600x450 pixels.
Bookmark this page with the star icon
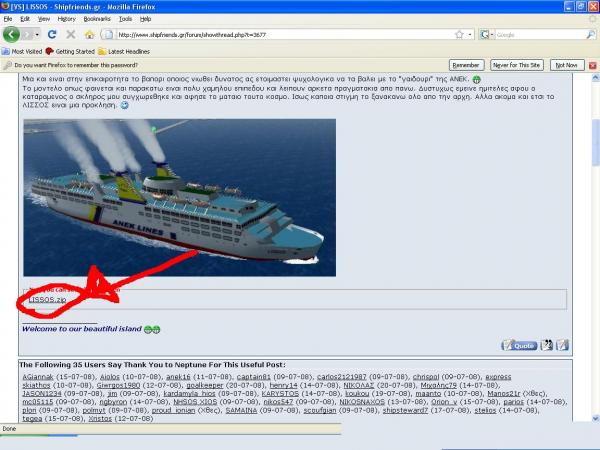459,35
